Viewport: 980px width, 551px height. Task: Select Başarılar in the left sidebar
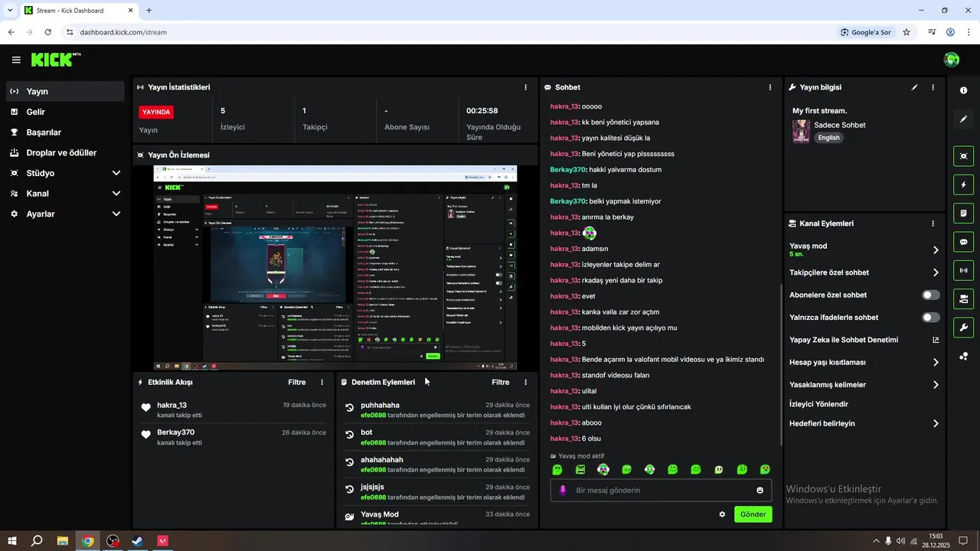coord(65,132)
